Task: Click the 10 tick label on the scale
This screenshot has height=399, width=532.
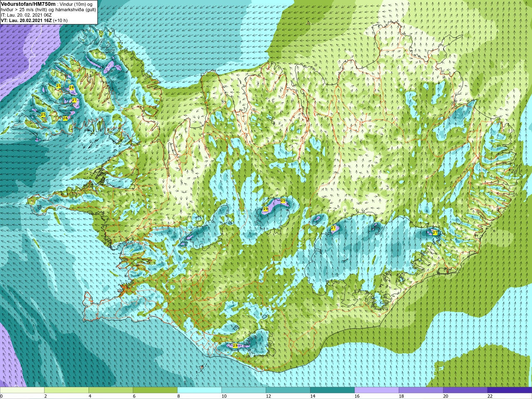Action: pyautogui.click(x=224, y=396)
